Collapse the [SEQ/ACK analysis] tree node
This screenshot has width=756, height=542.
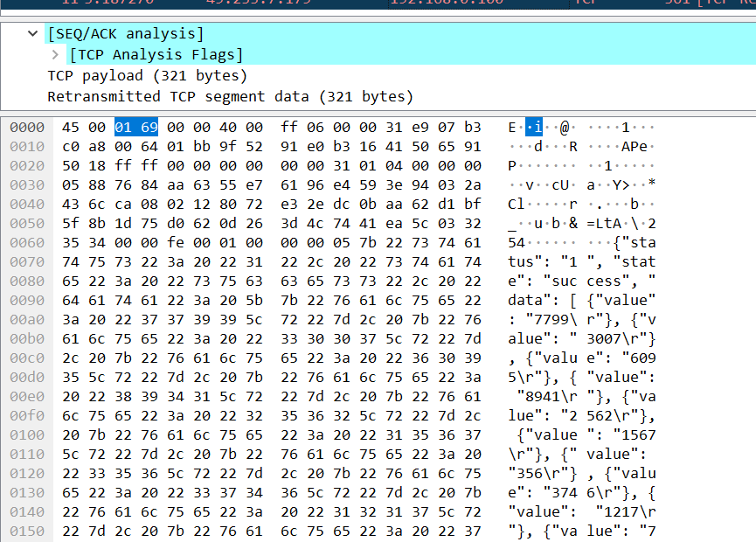point(33,34)
